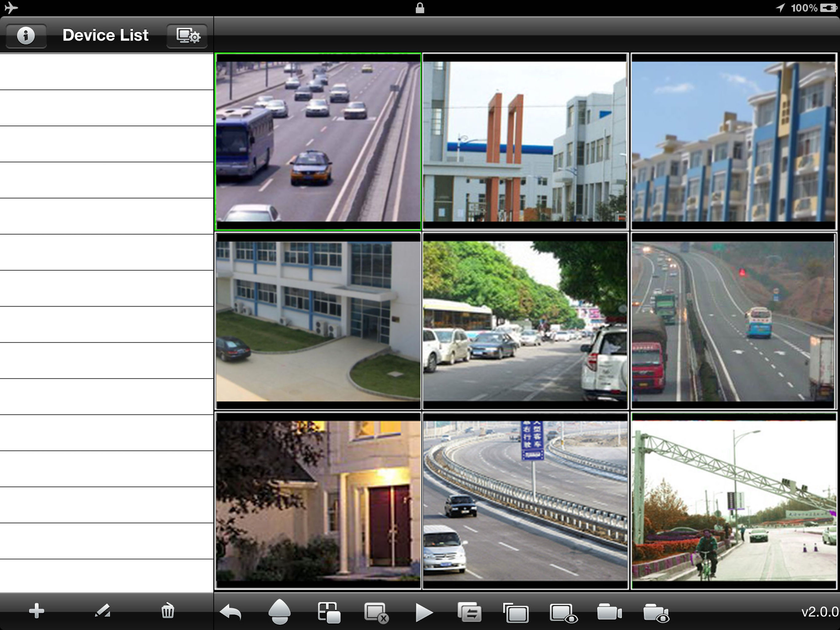840x630 pixels.
Task: Select the night house entrance camera feed
Action: (x=318, y=501)
